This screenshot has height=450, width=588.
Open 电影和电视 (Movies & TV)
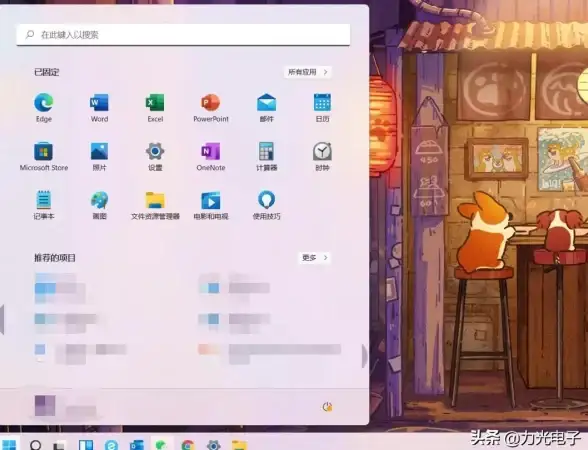pos(211,205)
